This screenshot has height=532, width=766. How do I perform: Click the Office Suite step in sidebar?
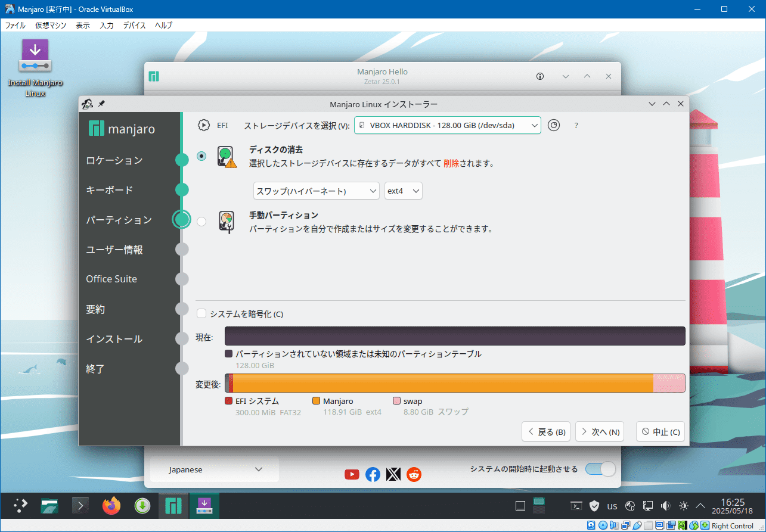[111, 279]
